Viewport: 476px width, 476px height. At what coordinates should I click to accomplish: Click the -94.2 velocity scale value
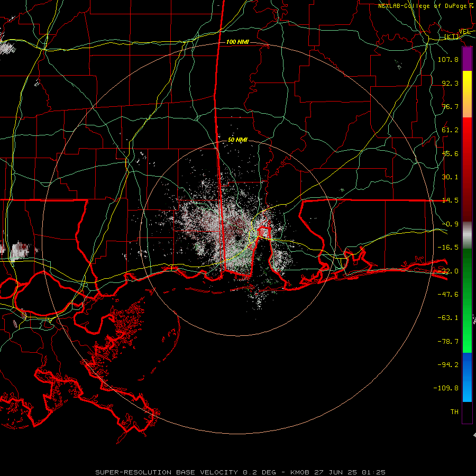coord(448,365)
